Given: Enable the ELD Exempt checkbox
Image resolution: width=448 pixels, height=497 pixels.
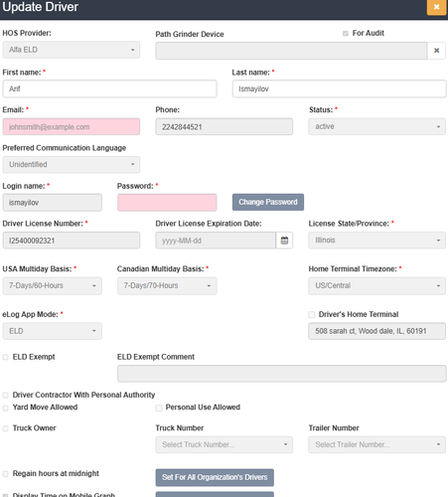Looking at the screenshot, I should pyautogui.click(x=5, y=357).
